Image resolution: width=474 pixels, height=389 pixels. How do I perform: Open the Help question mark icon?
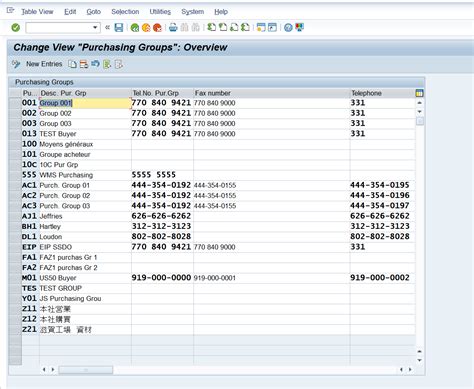click(x=288, y=28)
